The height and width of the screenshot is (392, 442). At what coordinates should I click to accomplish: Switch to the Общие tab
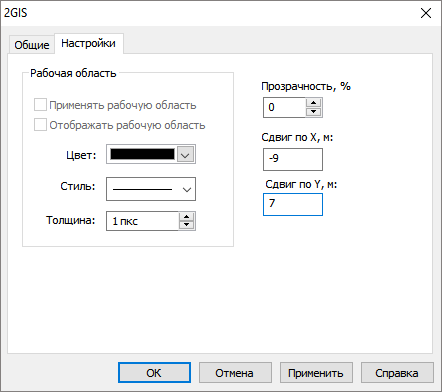click(x=32, y=44)
